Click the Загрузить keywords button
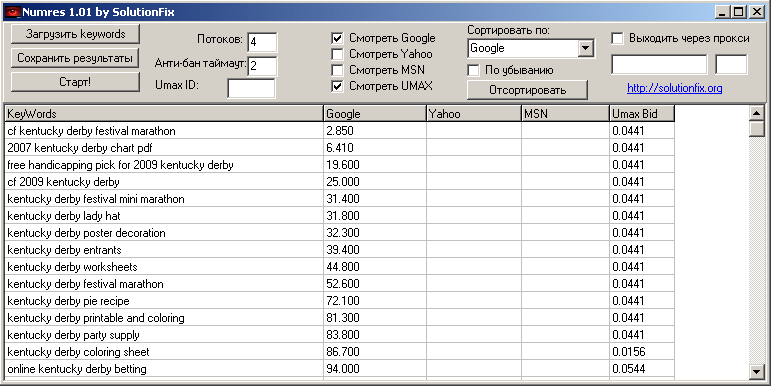Viewport: 771px width, 386px height. [x=75, y=34]
